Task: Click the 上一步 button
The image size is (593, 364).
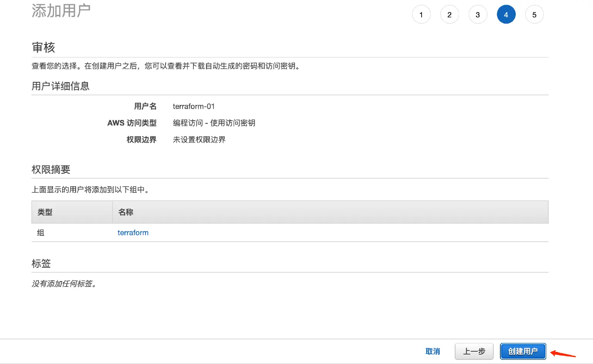Action: (474, 351)
